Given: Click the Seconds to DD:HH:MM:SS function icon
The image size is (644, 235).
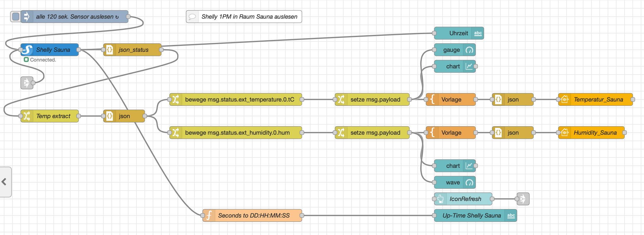Looking at the screenshot, I should point(209,215).
